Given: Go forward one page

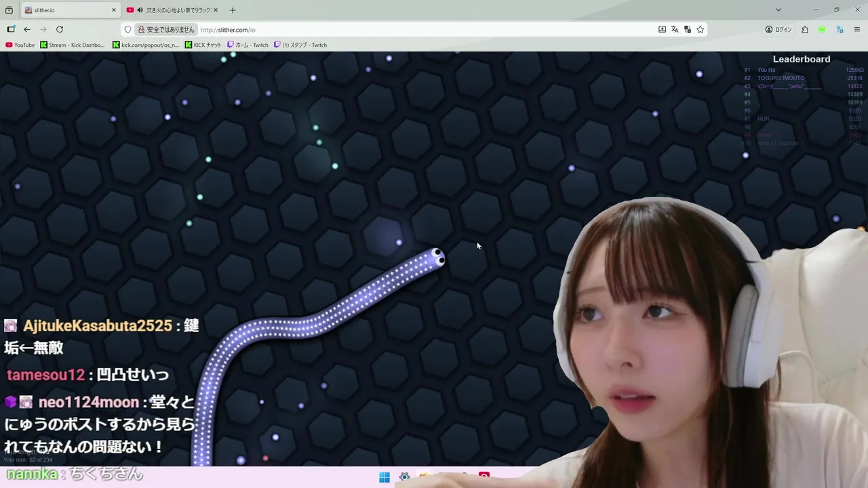Looking at the screenshot, I should 43,29.
